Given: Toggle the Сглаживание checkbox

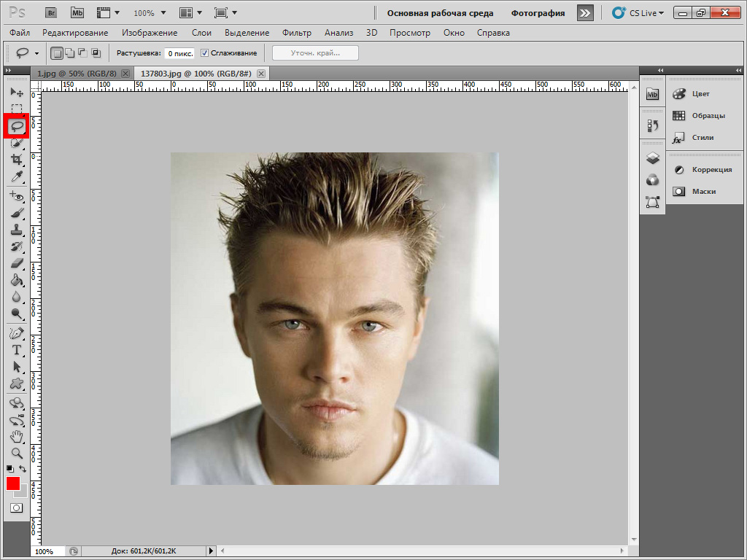Looking at the screenshot, I should pyautogui.click(x=204, y=52).
